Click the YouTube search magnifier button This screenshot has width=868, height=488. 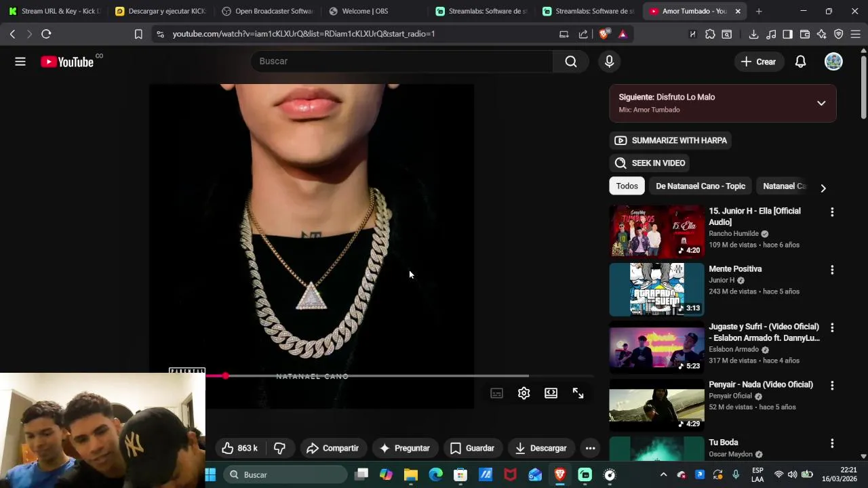point(571,62)
